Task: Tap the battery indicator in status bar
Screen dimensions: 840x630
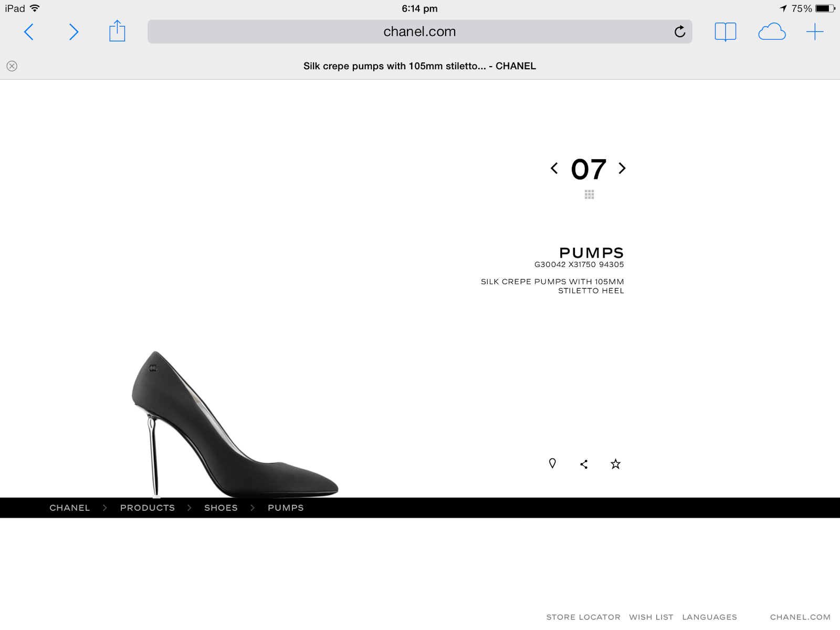Action: 825,8
